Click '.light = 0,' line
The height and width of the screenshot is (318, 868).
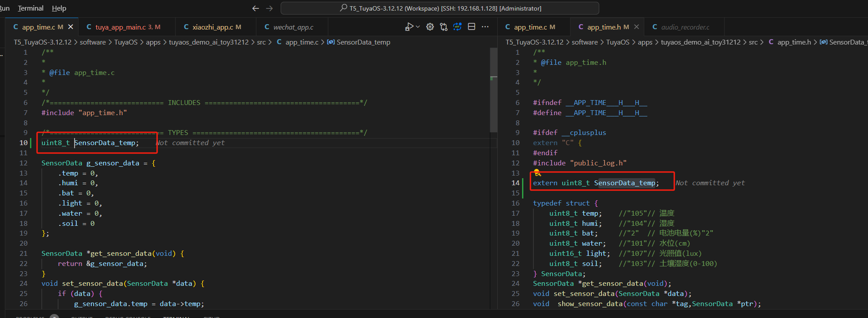pyautogui.click(x=80, y=203)
